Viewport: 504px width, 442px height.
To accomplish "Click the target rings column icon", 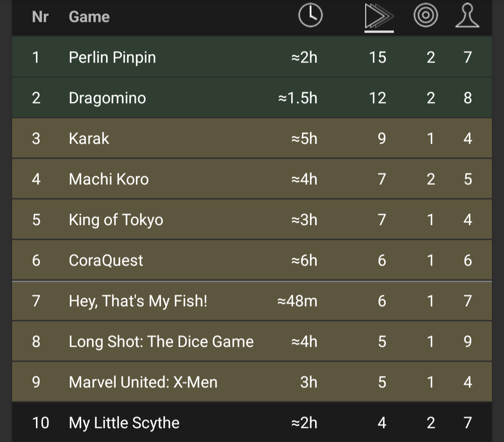I will 426,15.
